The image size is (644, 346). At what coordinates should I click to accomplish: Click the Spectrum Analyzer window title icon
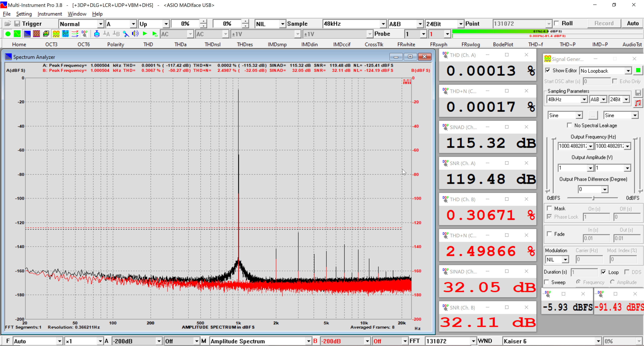click(8, 57)
